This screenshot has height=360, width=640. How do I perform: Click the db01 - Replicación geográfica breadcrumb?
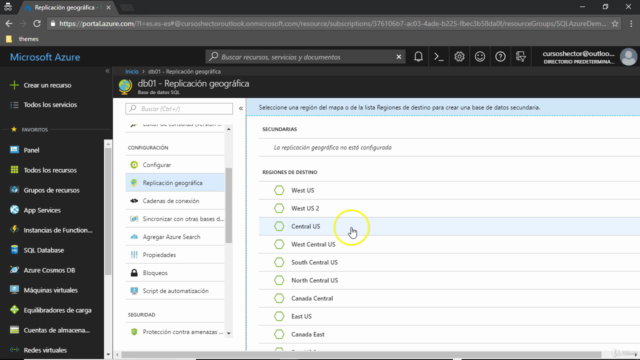[x=184, y=71]
